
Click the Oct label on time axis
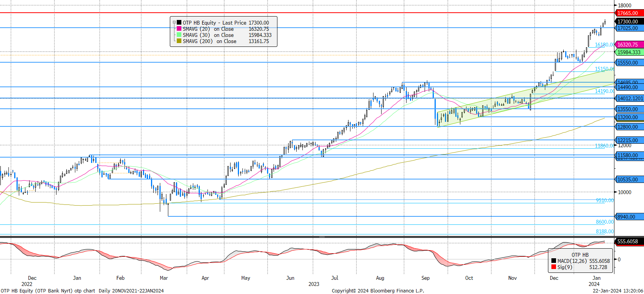[x=469, y=278]
